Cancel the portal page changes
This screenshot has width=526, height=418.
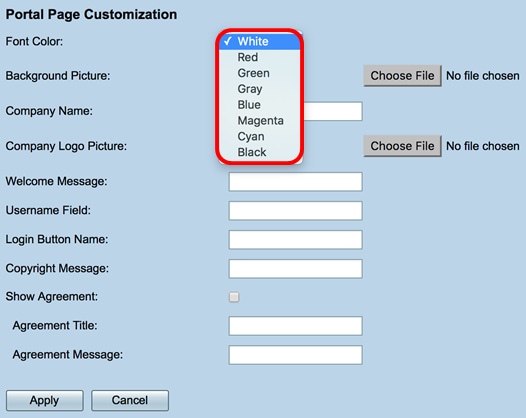tap(130, 400)
